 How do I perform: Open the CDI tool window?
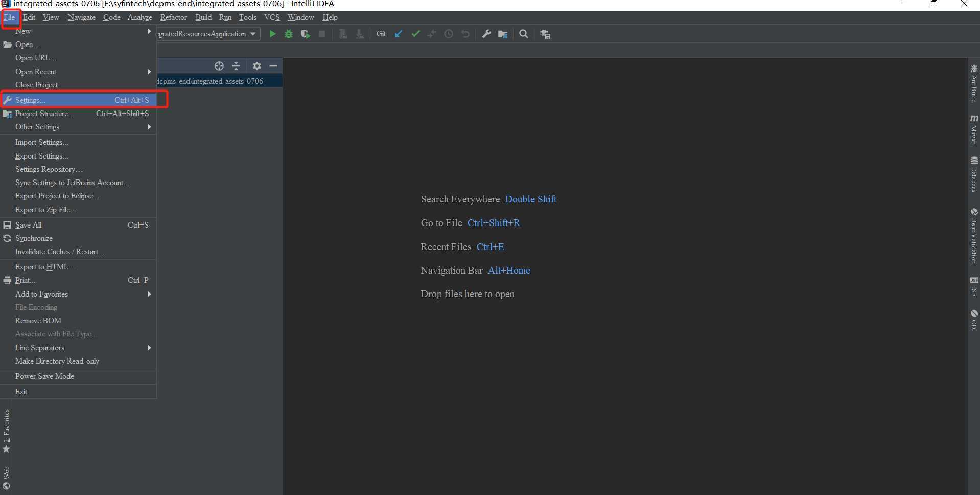pos(974,320)
